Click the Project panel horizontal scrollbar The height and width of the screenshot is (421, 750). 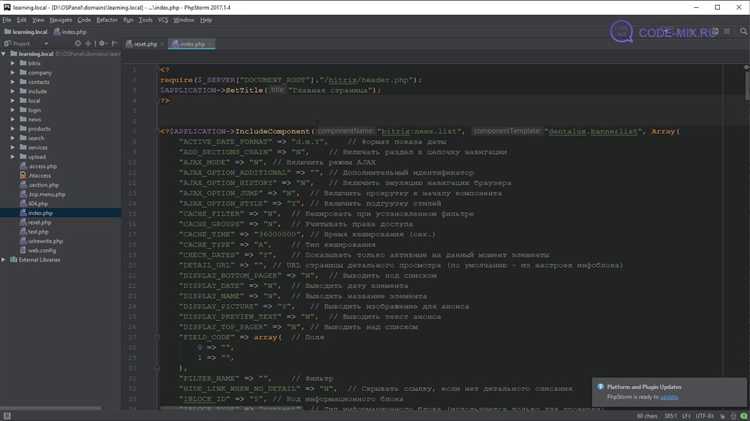click(51, 408)
